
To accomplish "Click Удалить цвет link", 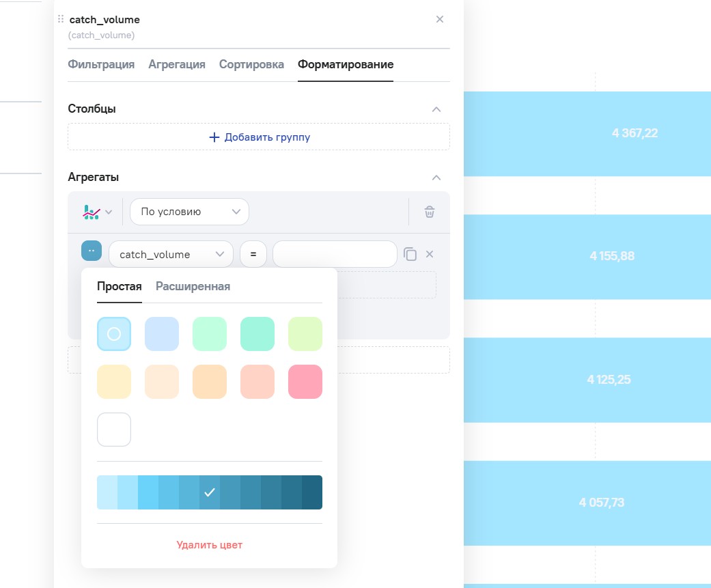I will 209,545.
